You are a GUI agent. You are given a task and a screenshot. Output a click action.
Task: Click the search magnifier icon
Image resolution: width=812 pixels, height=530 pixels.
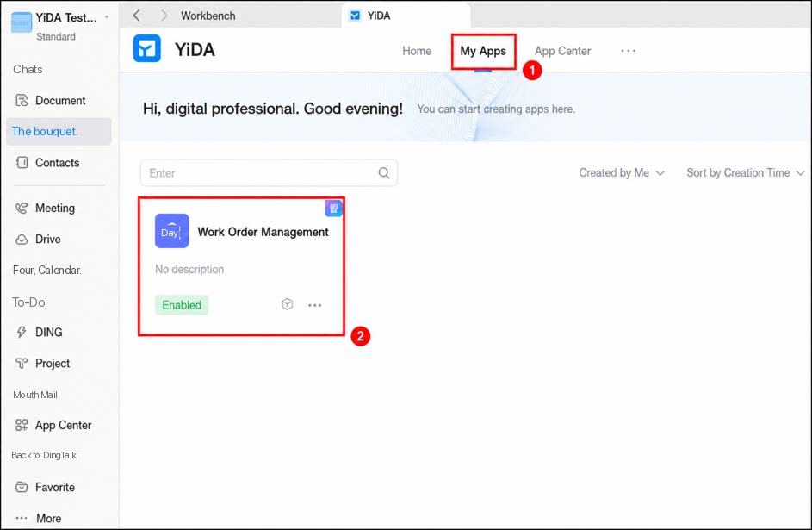(x=384, y=173)
